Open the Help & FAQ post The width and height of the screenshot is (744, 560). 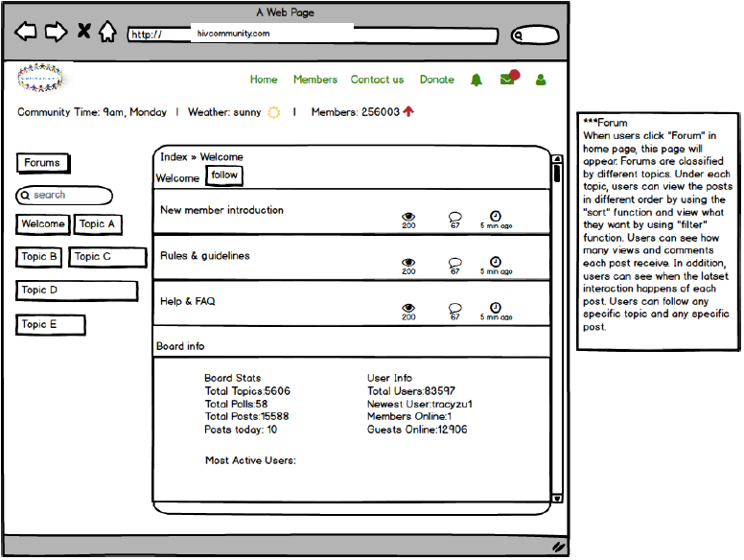coord(188,301)
